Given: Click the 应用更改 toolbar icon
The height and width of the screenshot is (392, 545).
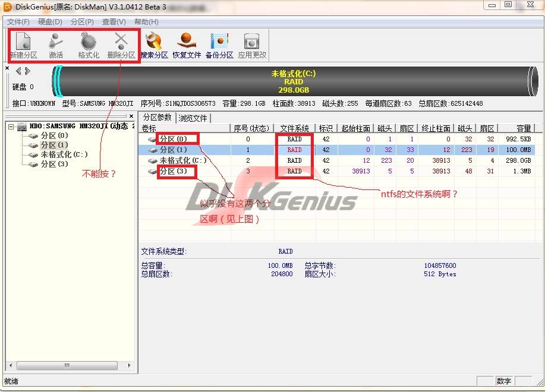Looking at the screenshot, I should click(x=252, y=45).
